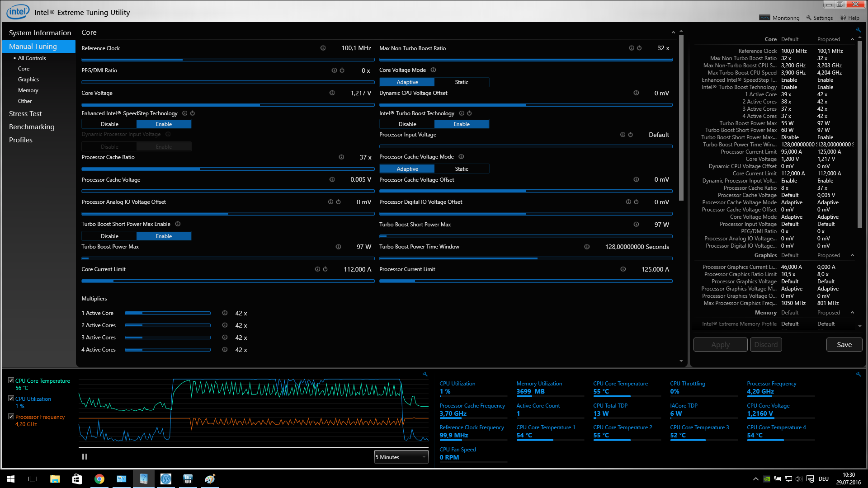The image size is (868, 488).
Task: Set Core Voltage Mode to Adaptive
Action: coord(407,82)
